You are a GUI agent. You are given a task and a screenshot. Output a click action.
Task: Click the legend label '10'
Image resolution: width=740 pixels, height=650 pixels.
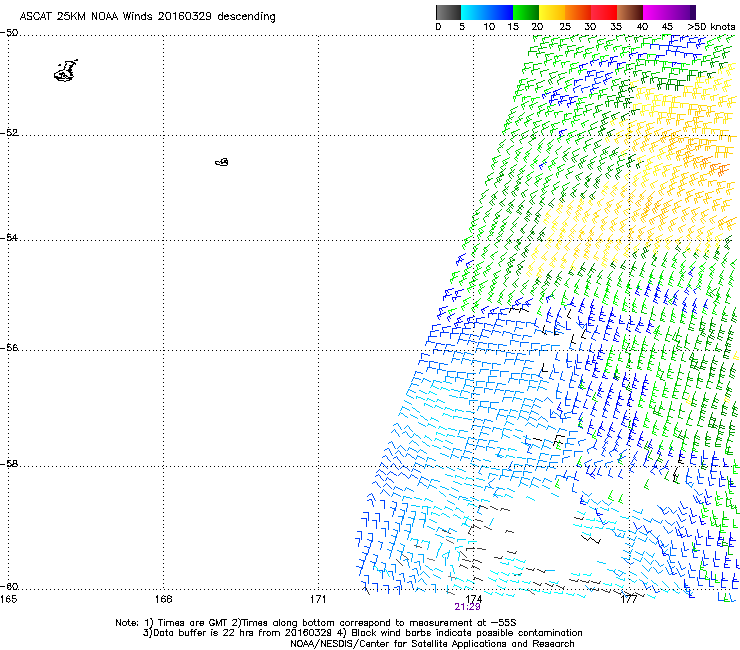coord(489,26)
